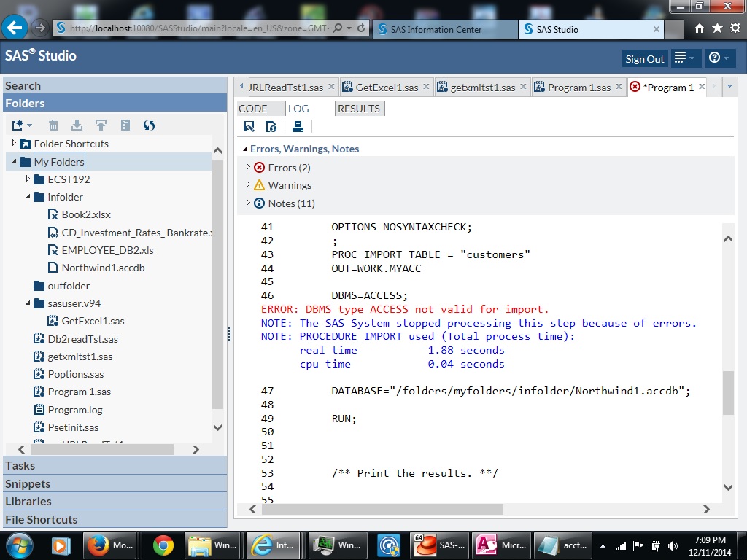The width and height of the screenshot is (747, 560).
Task: Open browser favorites star icon
Action: (718, 28)
